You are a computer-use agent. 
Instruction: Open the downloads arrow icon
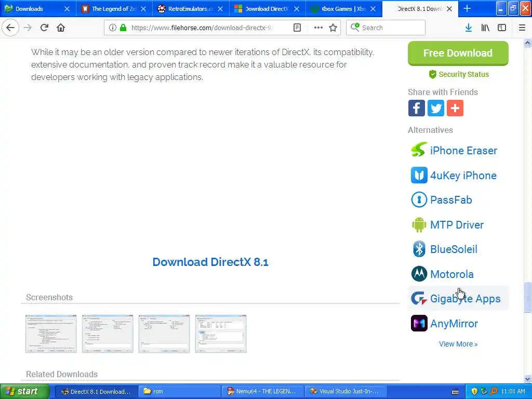pos(469,28)
